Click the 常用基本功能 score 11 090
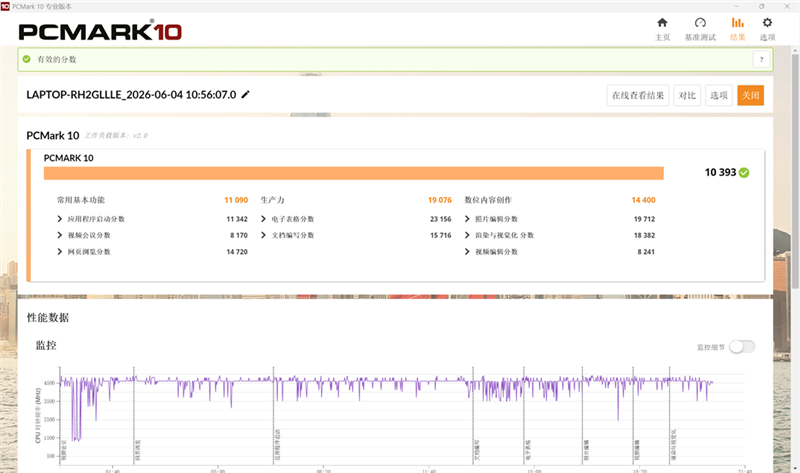 pos(236,200)
